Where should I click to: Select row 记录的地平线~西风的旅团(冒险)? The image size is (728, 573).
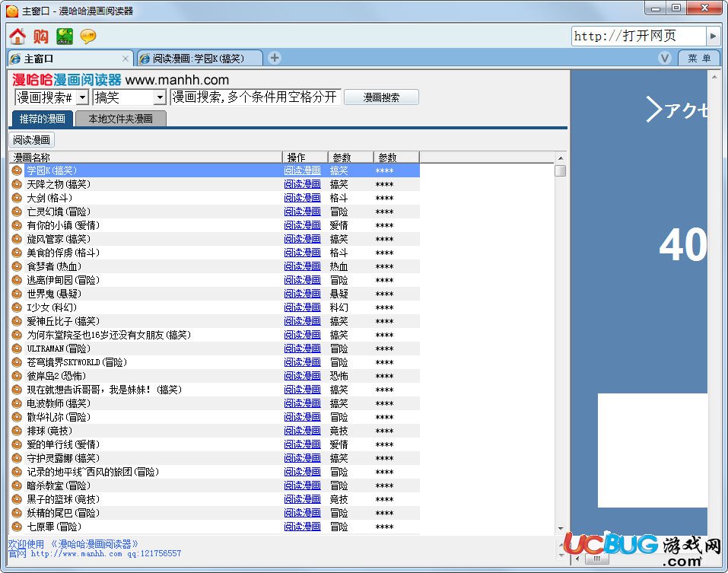click(x=215, y=472)
